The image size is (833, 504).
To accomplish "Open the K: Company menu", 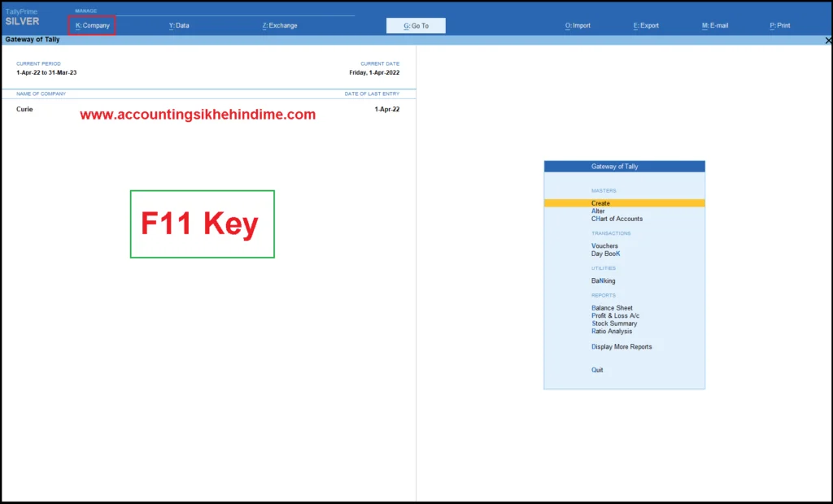I will (x=93, y=25).
